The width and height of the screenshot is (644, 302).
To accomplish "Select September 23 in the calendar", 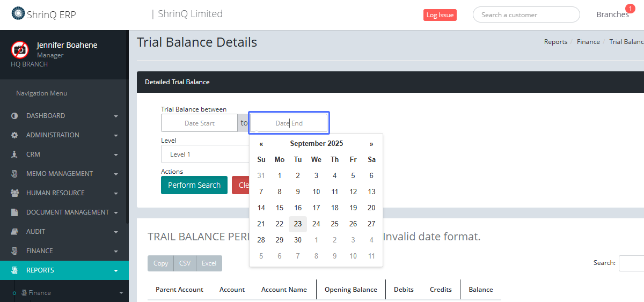I will tap(298, 224).
